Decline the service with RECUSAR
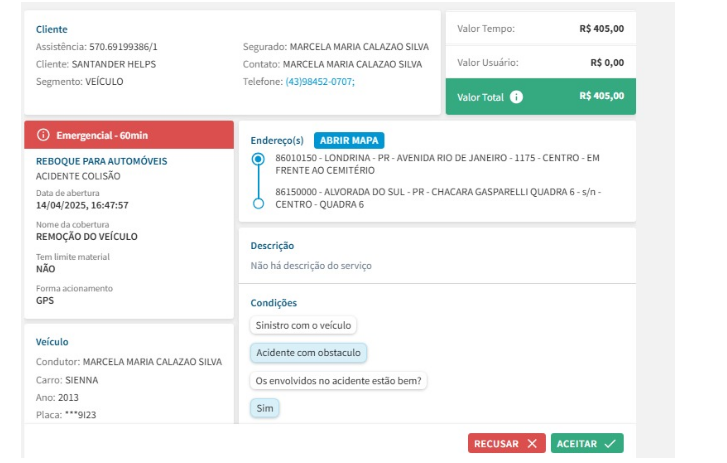Viewport: 727px width, 463px height. tap(506, 443)
